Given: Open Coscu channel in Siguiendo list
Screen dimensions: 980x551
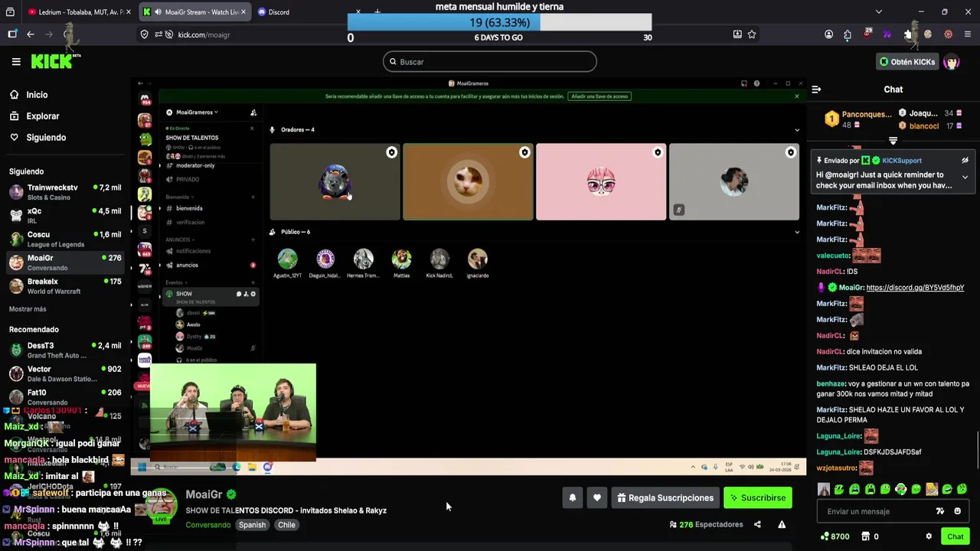Looking at the screenshot, I should [65, 240].
